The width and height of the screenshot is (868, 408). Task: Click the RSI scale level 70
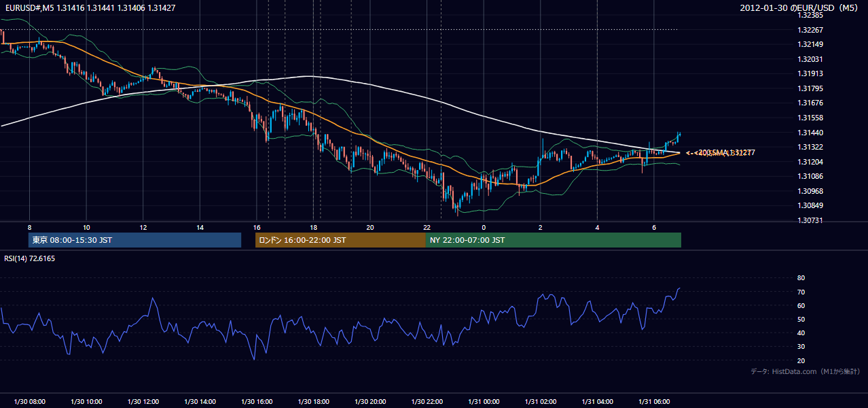[801, 292]
